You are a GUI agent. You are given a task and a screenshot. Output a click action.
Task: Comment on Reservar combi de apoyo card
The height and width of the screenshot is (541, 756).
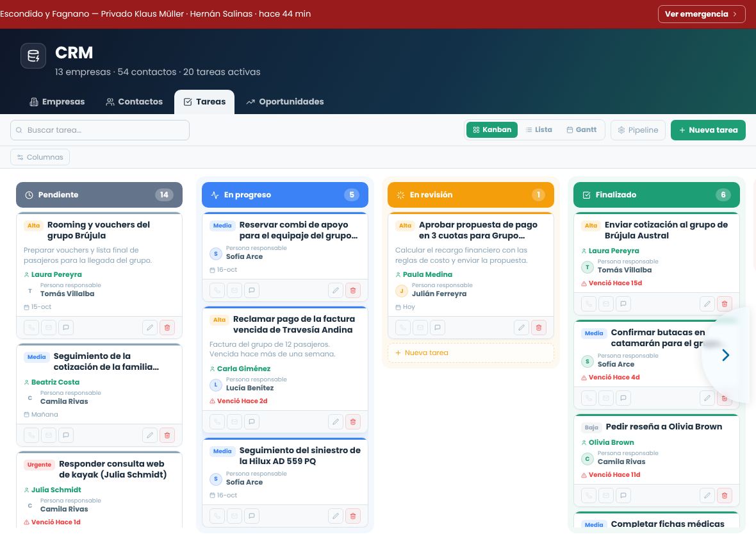[x=252, y=290]
